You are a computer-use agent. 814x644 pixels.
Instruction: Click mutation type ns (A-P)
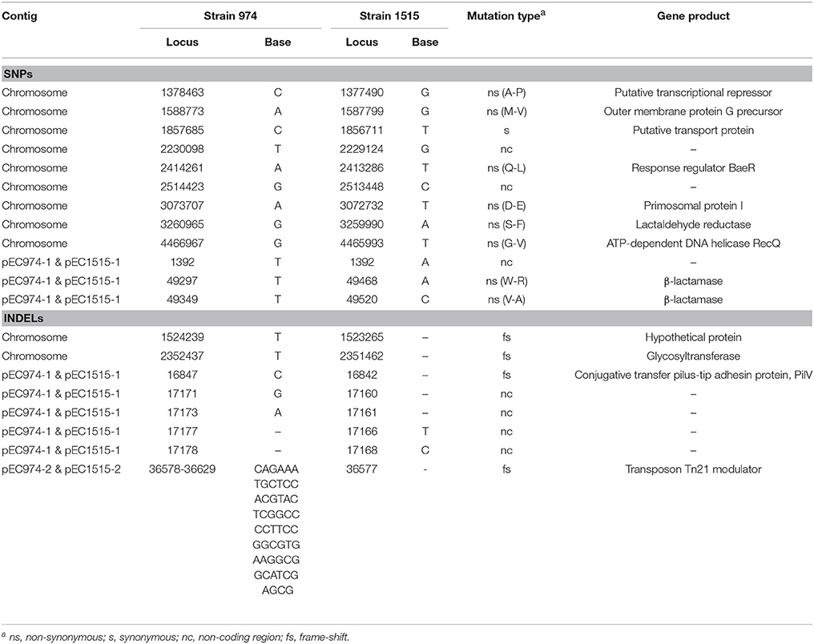tap(506, 92)
